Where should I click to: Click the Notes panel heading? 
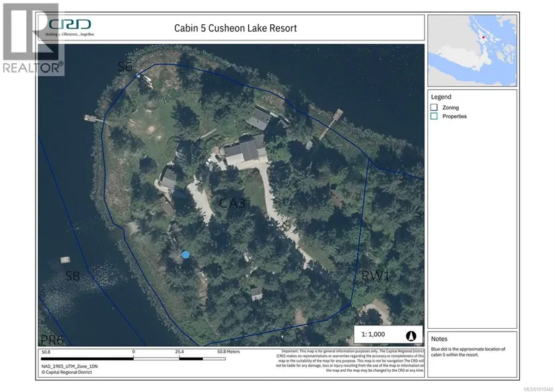coord(439,339)
